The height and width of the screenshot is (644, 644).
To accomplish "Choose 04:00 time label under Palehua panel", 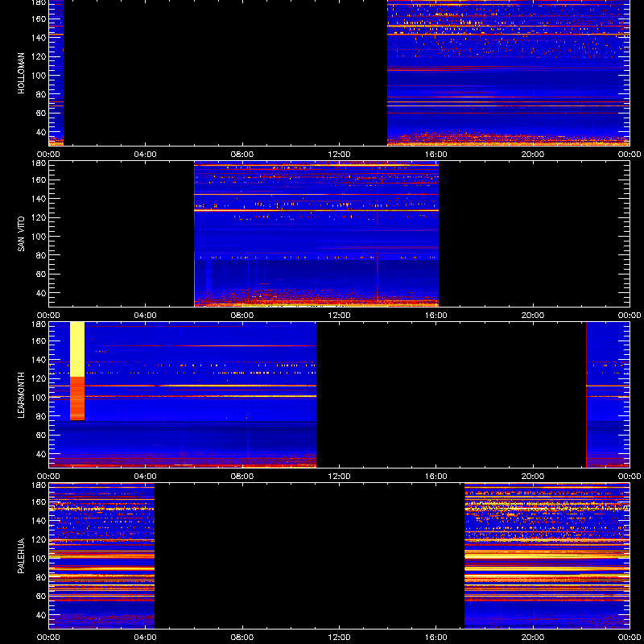I will pos(146,638).
